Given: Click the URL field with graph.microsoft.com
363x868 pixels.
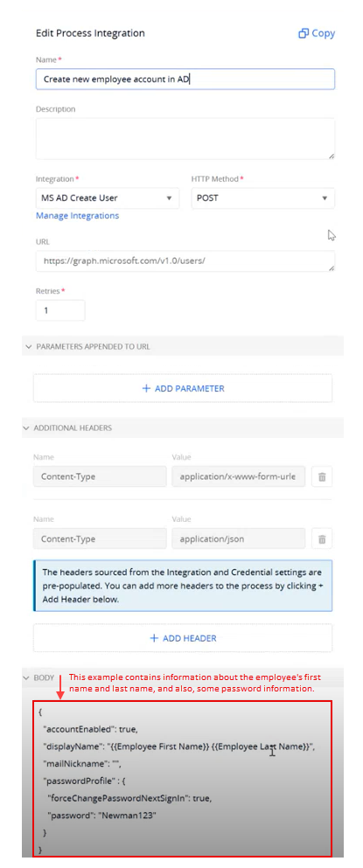Looking at the screenshot, I should (185, 261).
